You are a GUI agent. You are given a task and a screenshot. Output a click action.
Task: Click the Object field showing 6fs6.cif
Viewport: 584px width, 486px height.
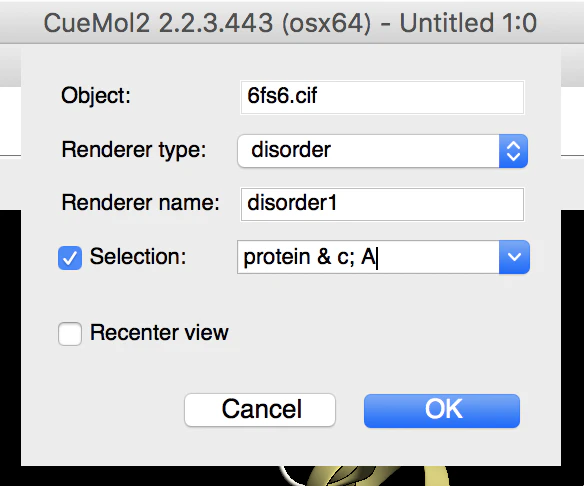pos(382,97)
